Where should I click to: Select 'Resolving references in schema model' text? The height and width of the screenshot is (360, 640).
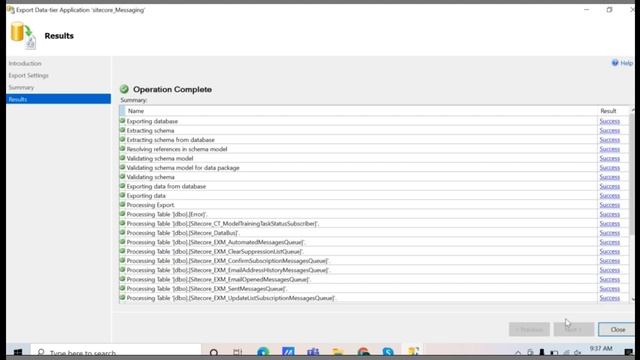pyautogui.click(x=177, y=149)
